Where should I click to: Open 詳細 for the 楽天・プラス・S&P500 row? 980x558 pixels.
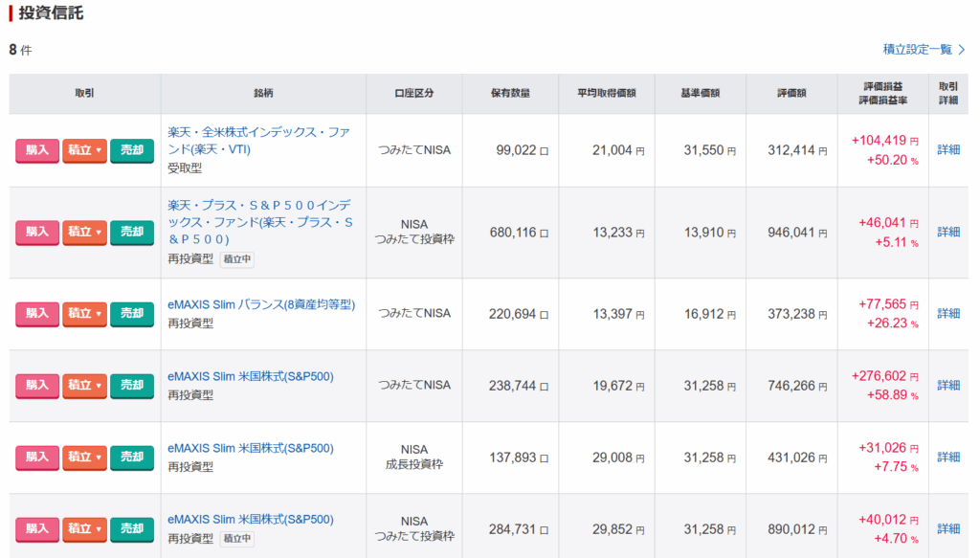pos(948,232)
